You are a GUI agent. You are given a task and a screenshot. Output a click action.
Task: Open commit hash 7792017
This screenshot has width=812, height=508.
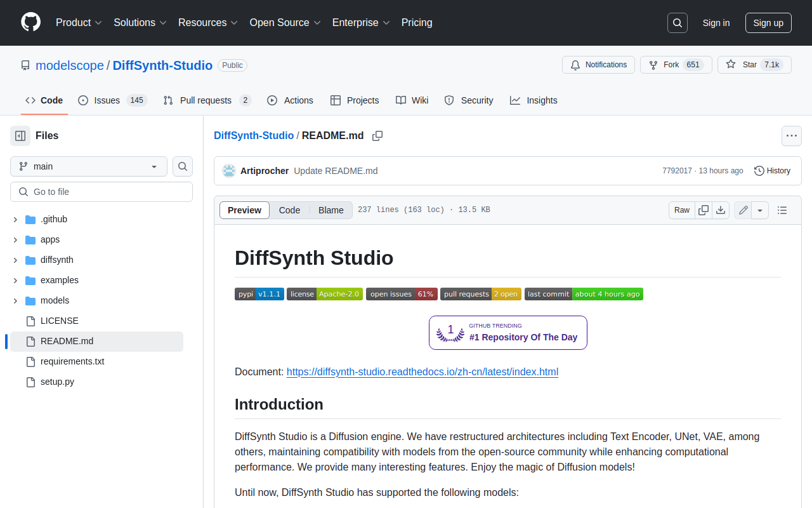677,171
